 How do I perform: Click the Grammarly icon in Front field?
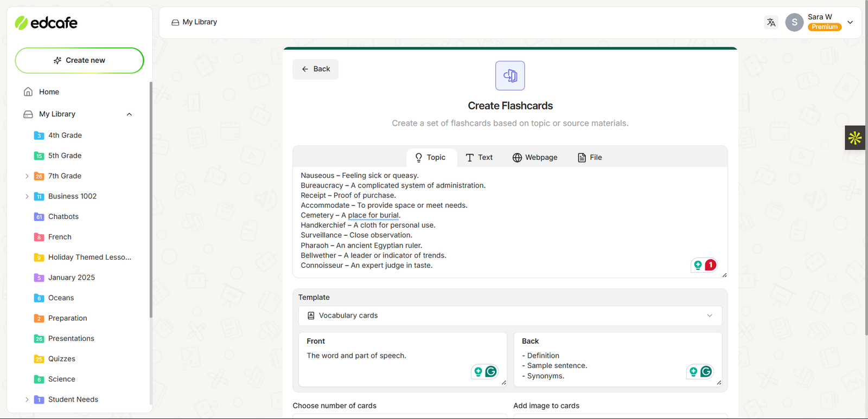pyautogui.click(x=491, y=371)
